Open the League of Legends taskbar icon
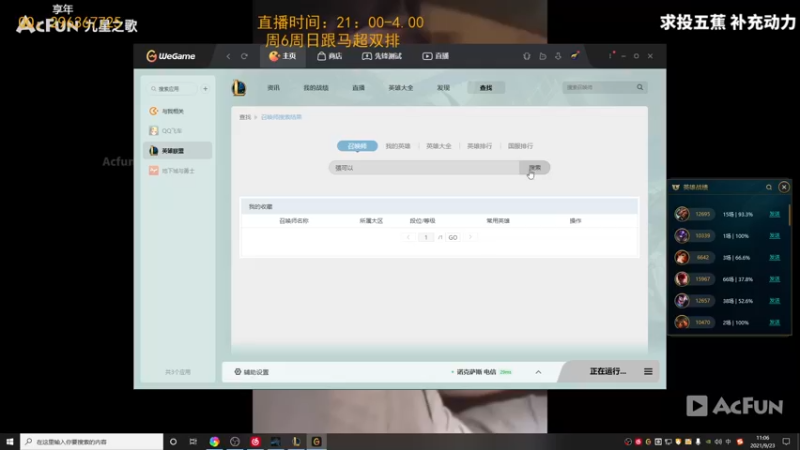Screen dimensions: 800x450 [296, 441]
